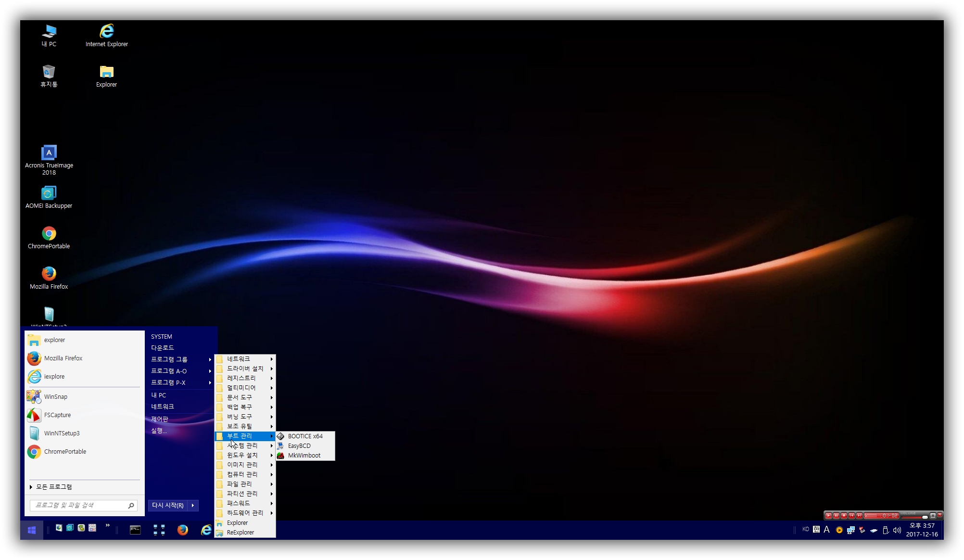Click the dotted grid quick launch icon
Viewport: 964px width, 560px height.
coord(92,528)
